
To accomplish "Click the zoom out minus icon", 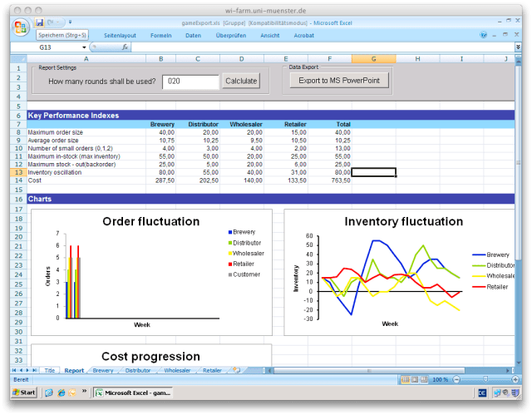I will coord(456,379).
